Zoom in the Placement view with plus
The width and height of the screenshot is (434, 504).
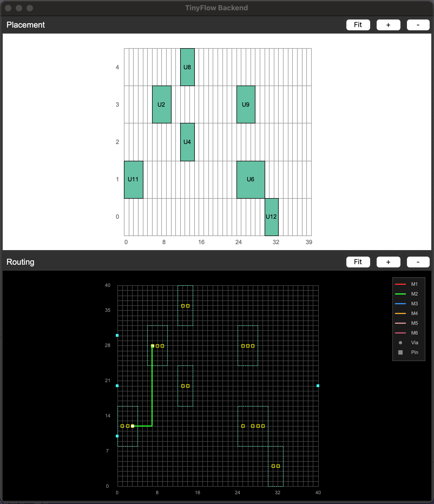[x=388, y=25]
